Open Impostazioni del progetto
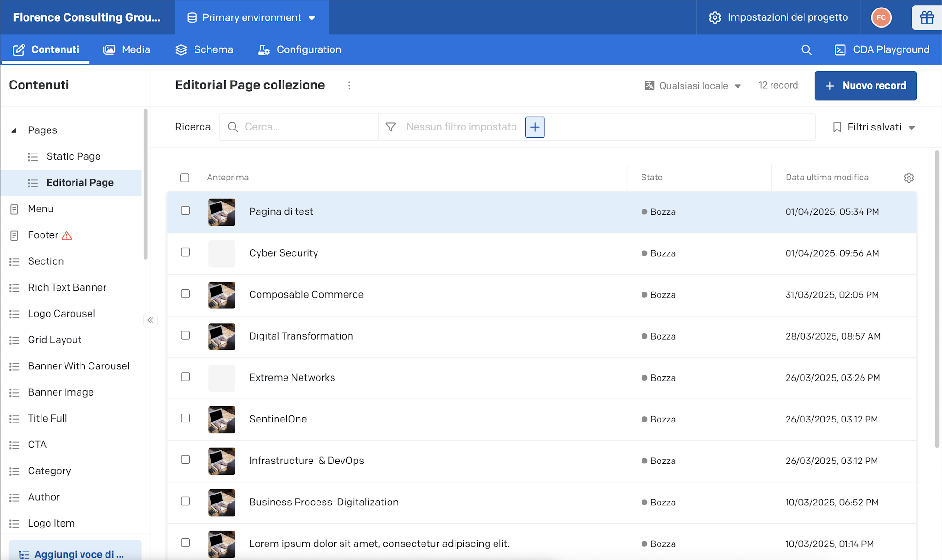 [x=778, y=17]
